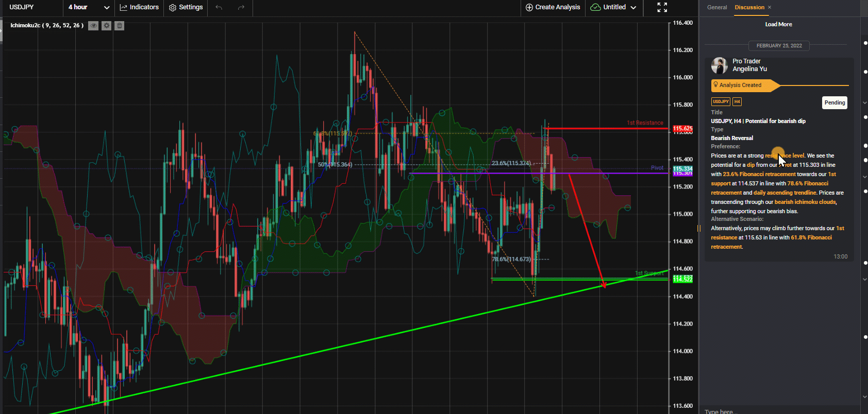Toggle fullscreen chart view
The height and width of the screenshot is (414, 868).
(662, 7)
